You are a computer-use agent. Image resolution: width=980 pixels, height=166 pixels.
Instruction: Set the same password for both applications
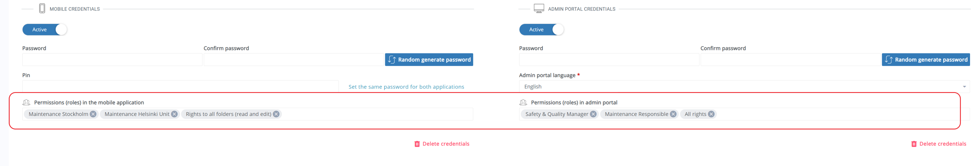click(406, 87)
